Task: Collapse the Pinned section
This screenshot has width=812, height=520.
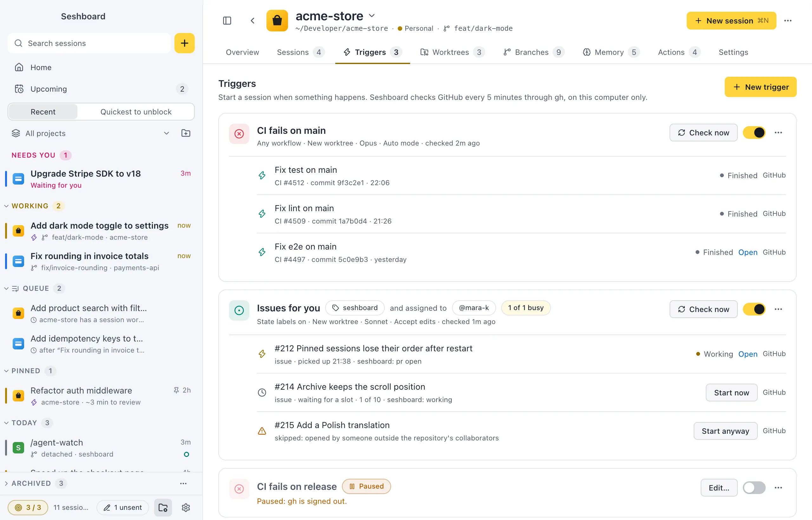Action: click(x=6, y=371)
